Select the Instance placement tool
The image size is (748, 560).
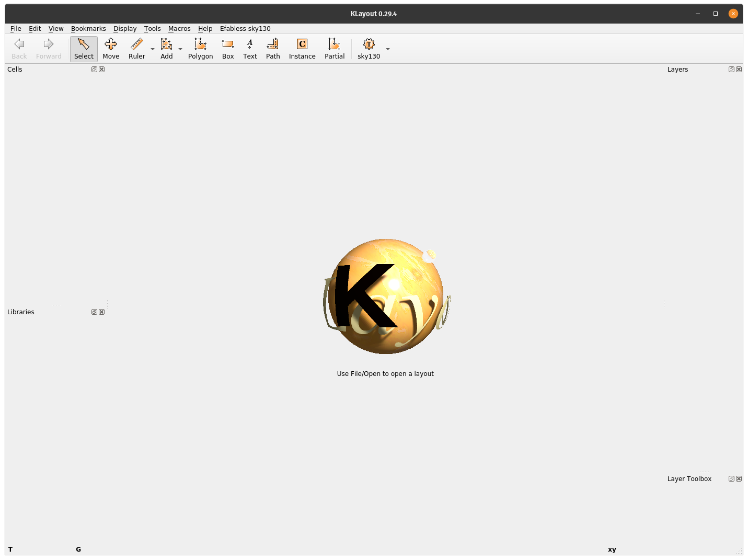(x=302, y=49)
